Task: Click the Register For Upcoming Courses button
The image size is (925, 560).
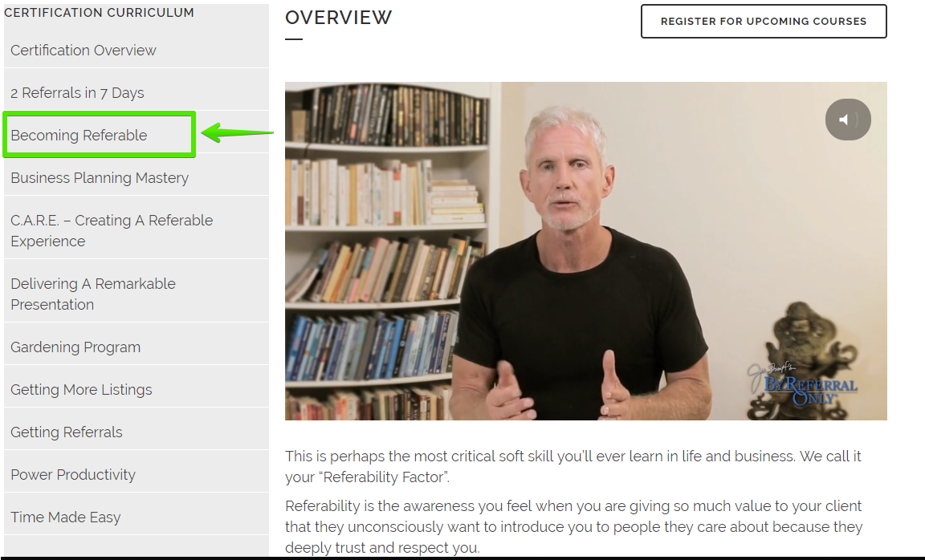Action: click(764, 21)
